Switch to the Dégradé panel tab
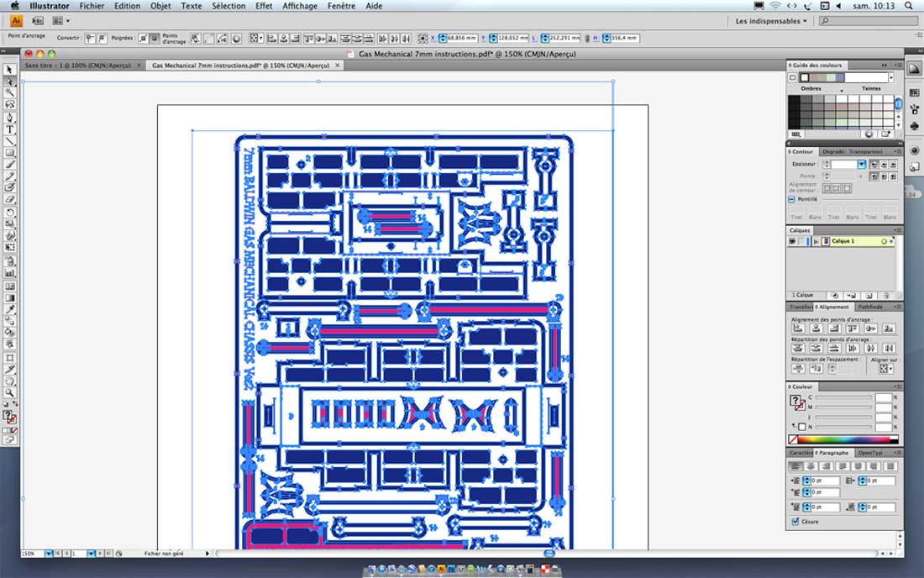Image resolution: width=924 pixels, height=578 pixels. pyautogui.click(x=832, y=151)
